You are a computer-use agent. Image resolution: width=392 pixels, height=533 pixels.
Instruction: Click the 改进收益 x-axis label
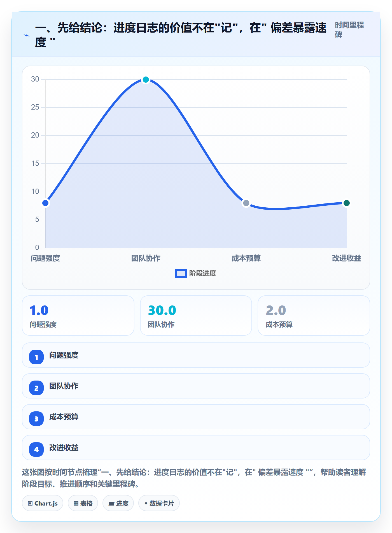point(346,258)
